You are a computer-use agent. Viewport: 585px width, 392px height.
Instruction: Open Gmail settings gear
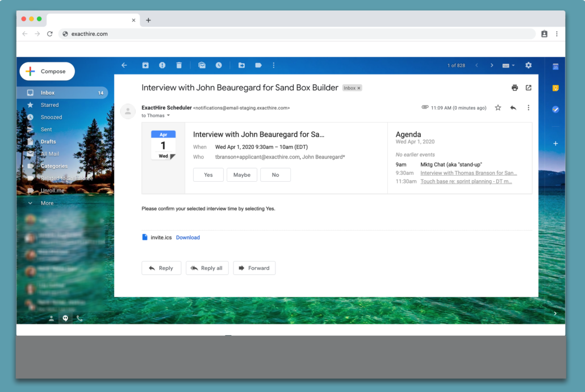point(529,65)
